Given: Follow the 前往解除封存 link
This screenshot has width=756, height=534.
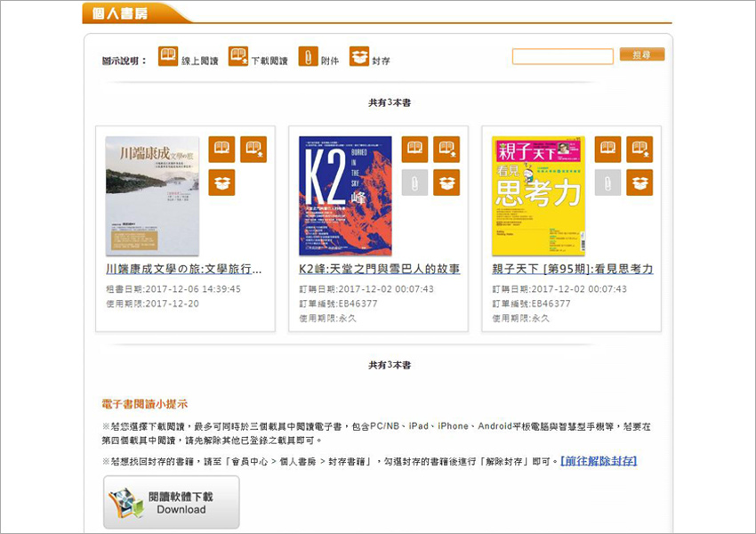Looking at the screenshot, I should pyautogui.click(x=598, y=461).
